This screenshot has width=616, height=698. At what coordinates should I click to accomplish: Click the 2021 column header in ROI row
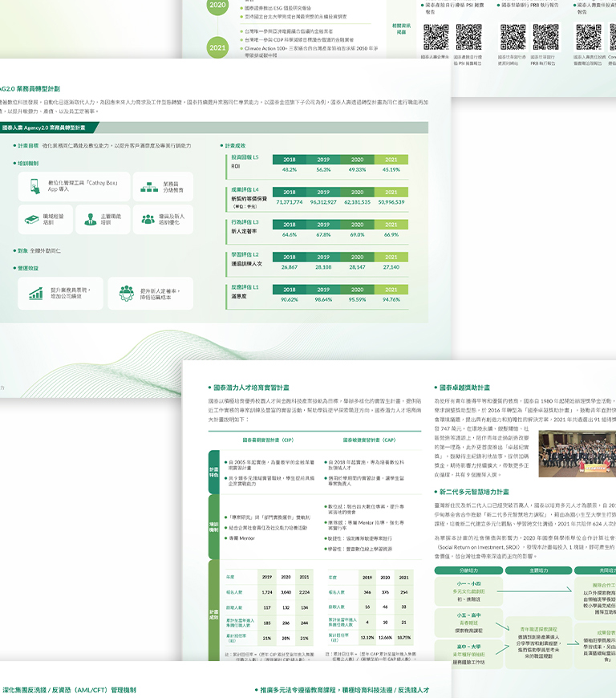point(391,160)
